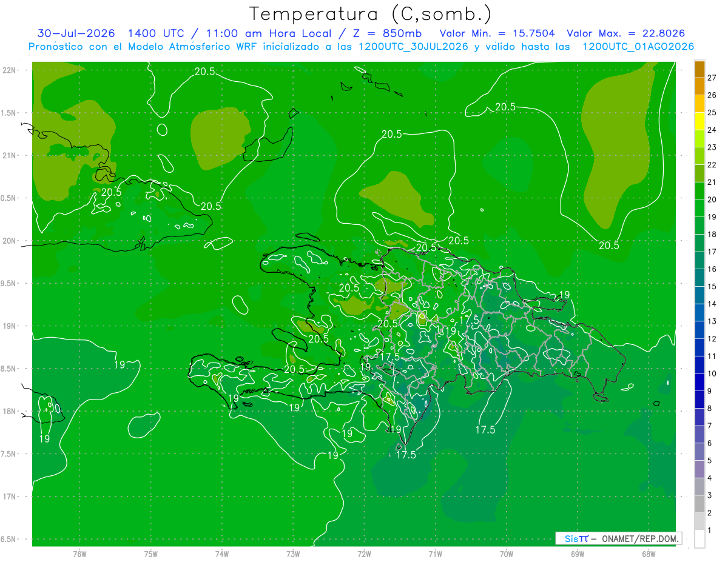The width and height of the screenshot is (728, 562).
Task: Click the 'Sisπ' logo text
Action: click(576, 538)
